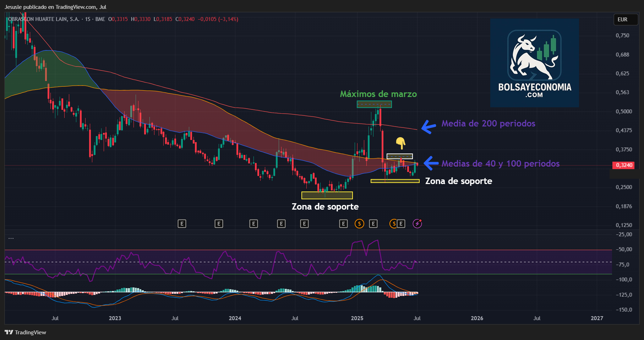Click the 0,5000 price scale value
This screenshot has width=644, height=340.
624,111
